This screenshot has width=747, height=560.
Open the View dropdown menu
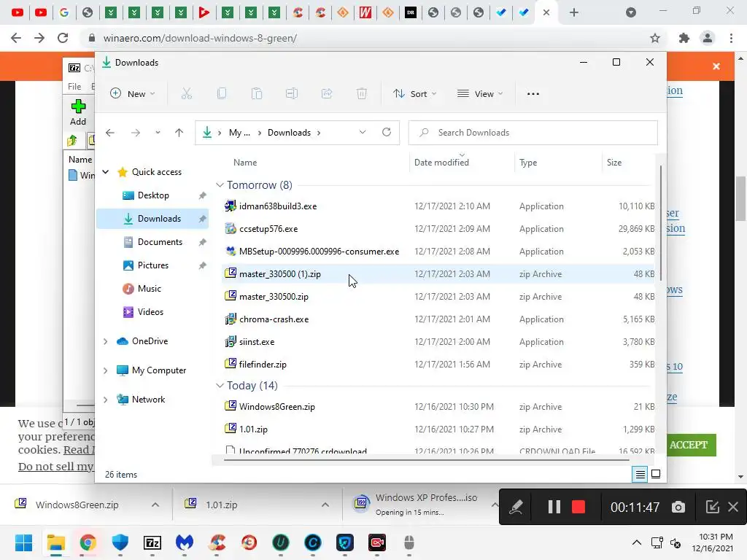(x=480, y=94)
